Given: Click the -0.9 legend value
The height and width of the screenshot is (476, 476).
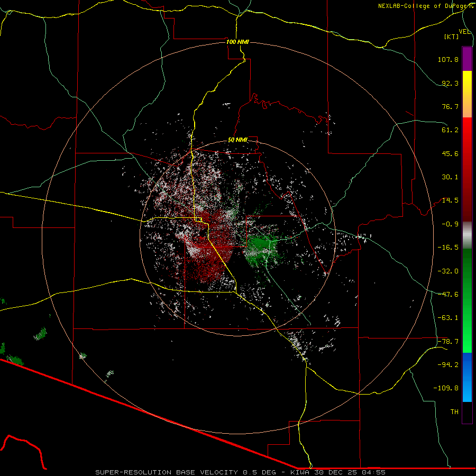Looking at the screenshot, I should click(x=450, y=224).
